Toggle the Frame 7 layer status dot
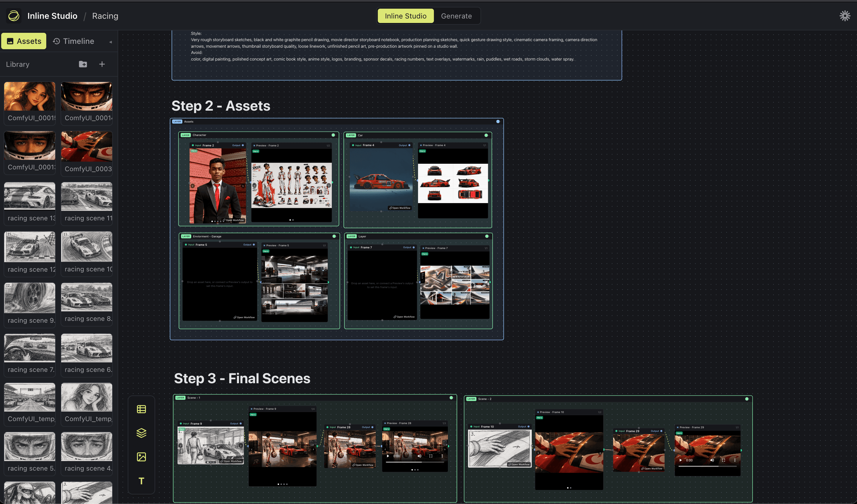Image resolution: width=857 pixels, height=504 pixels. (487, 236)
